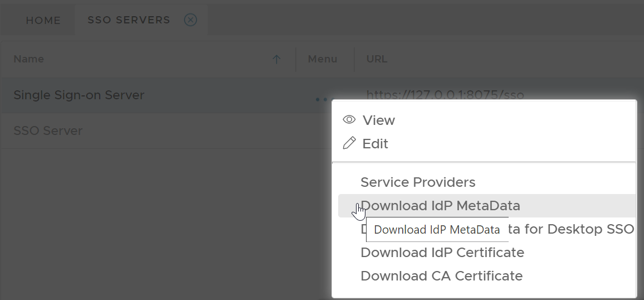Close the SSO SERVERS tab
This screenshot has height=300, width=644.
point(191,20)
